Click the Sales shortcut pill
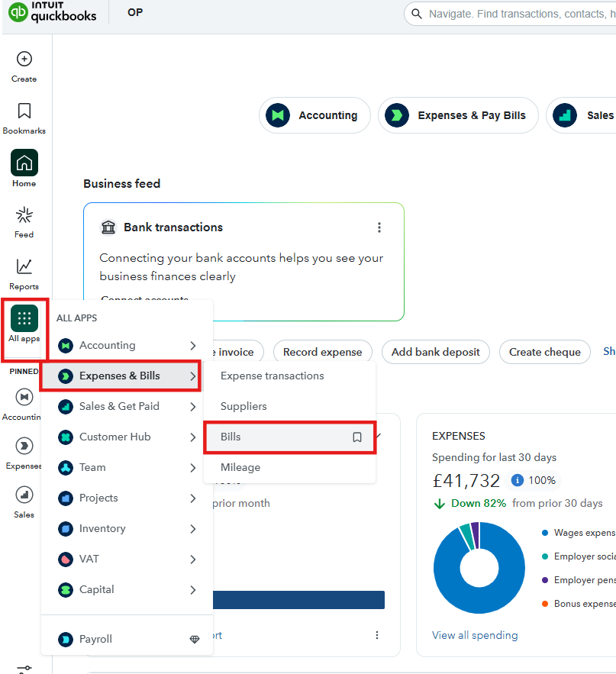Viewport: 616px width, 674px height. (581, 115)
